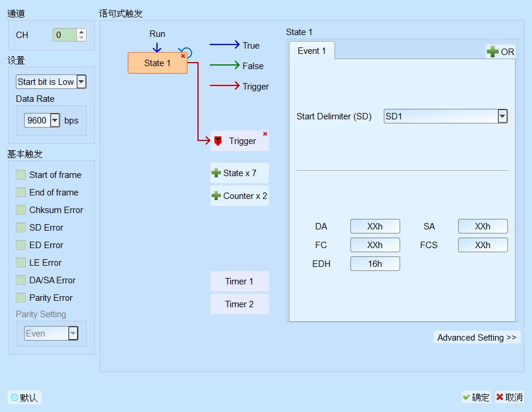This screenshot has height=412, width=532.
Task: Click the CH number field
Action: click(x=65, y=35)
